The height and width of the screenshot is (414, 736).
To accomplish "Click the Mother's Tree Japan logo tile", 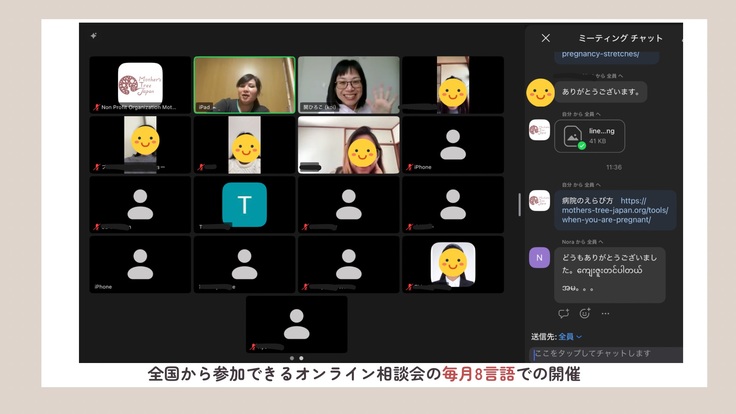I will tap(140, 82).
